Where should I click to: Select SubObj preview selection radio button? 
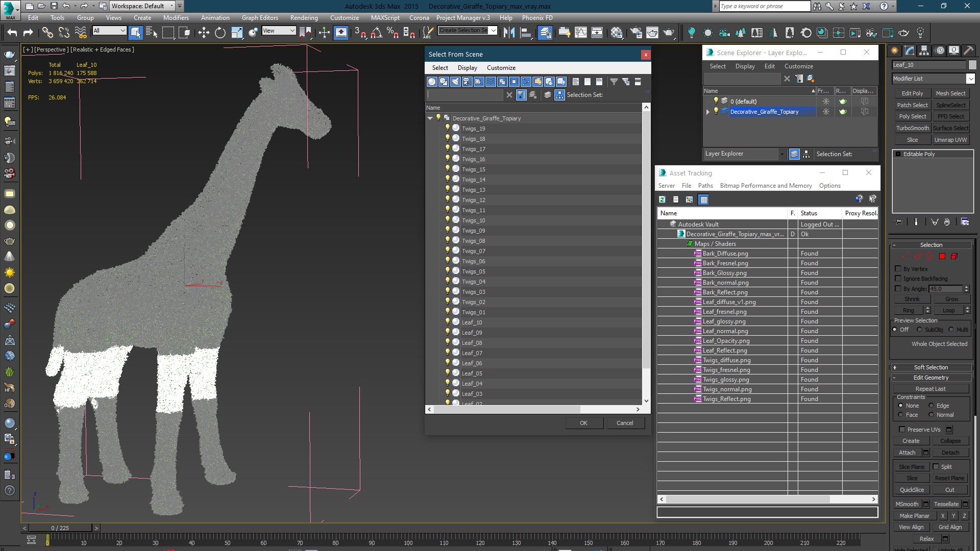(919, 330)
